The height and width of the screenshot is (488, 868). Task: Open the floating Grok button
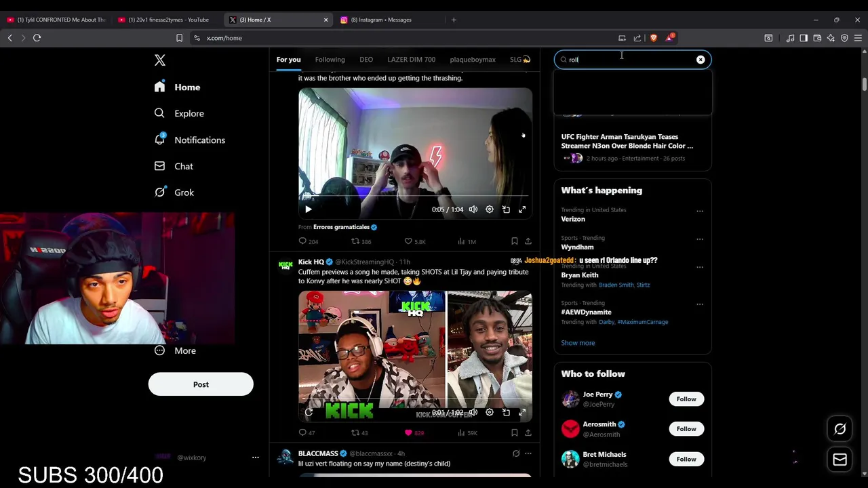[x=840, y=429]
